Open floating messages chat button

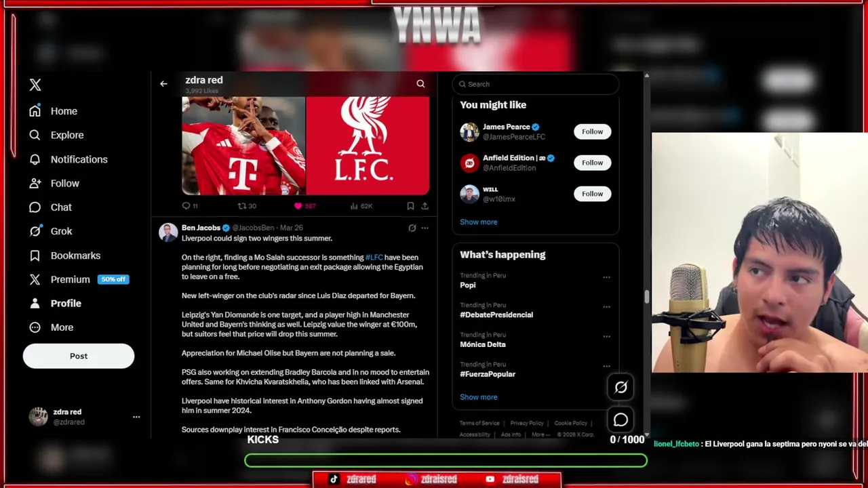620,420
